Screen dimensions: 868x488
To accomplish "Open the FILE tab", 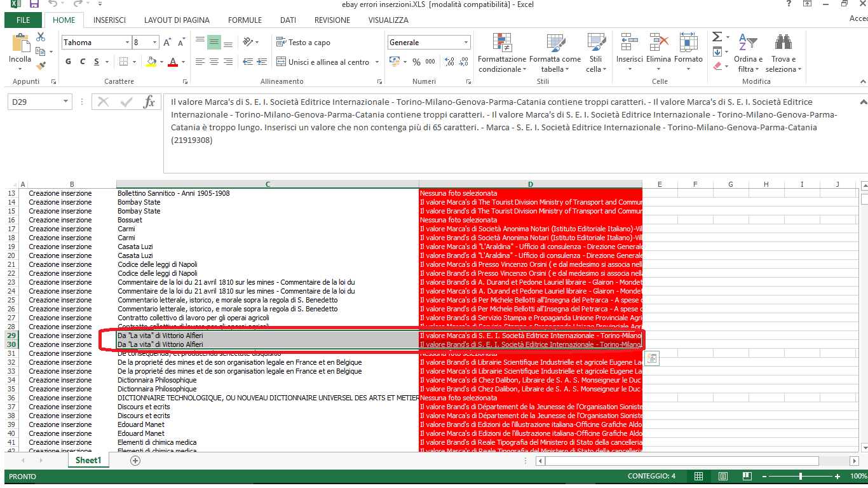I will click(x=24, y=20).
